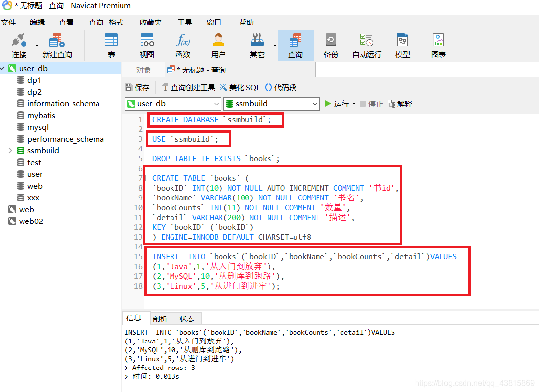Select the user database
Viewport: 539px width, 392px height.
30,174
